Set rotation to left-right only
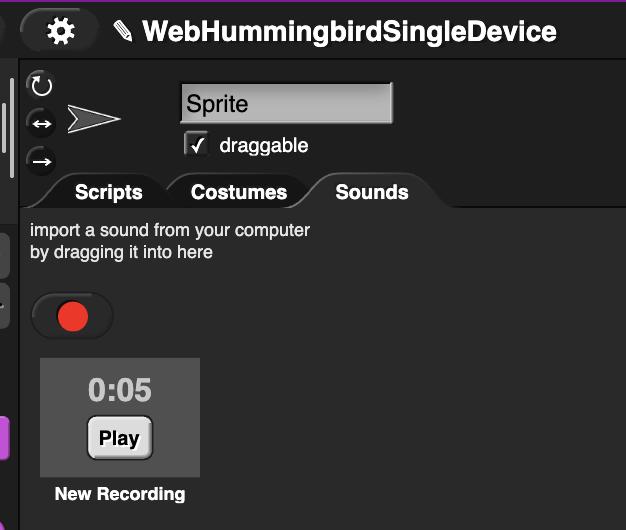The width and height of the screenshot is (626, 530). pyautogui.click(x=41, y=123)
